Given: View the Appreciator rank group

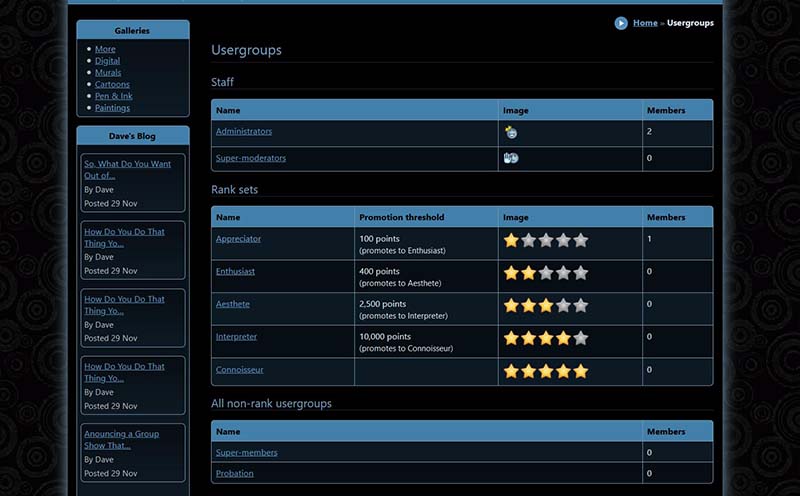Looking at the screenshot, I should click(x=238, y=239).
